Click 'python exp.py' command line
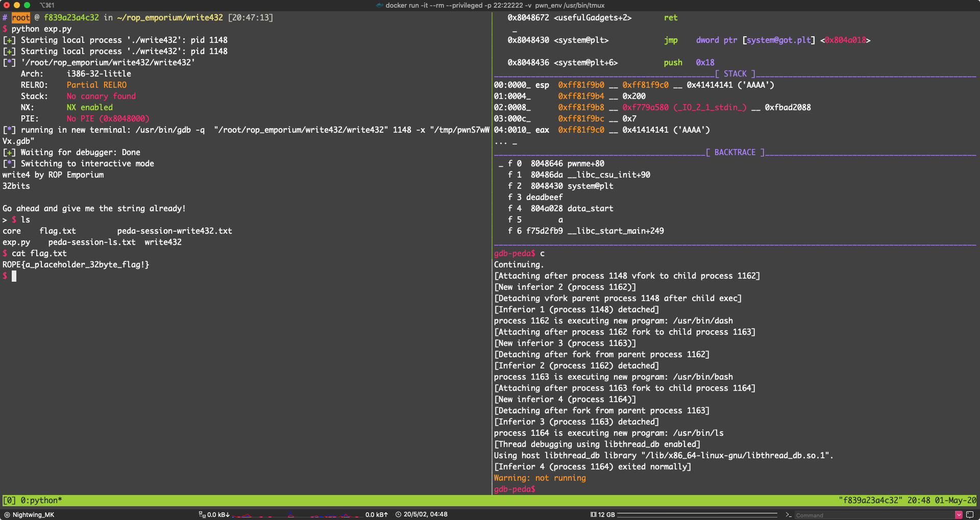 [41, 29]
